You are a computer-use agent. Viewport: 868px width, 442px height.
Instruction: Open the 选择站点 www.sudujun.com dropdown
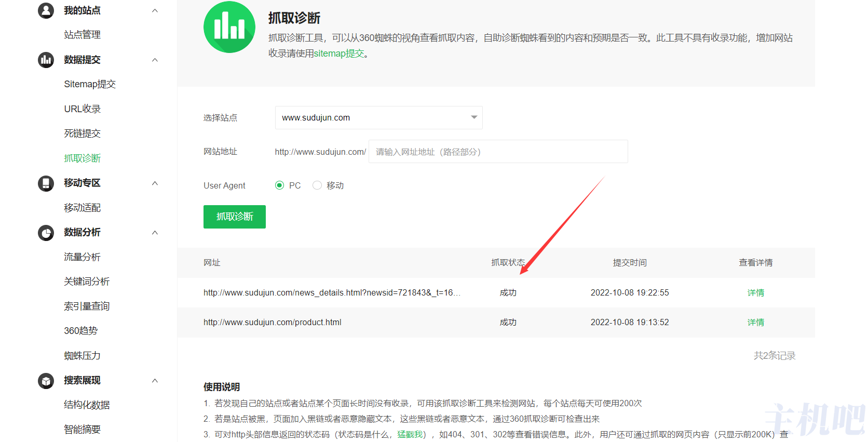379,117
